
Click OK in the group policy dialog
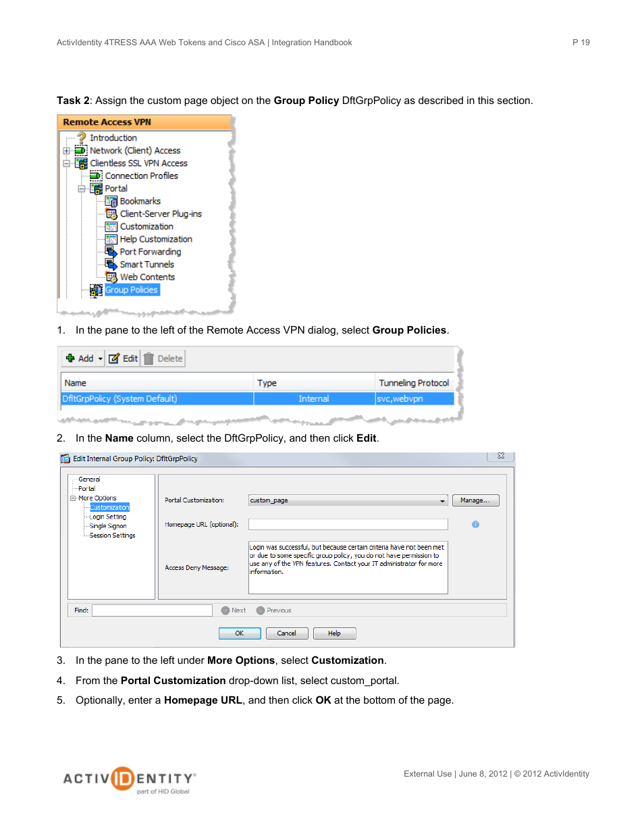tap(240, 633)
